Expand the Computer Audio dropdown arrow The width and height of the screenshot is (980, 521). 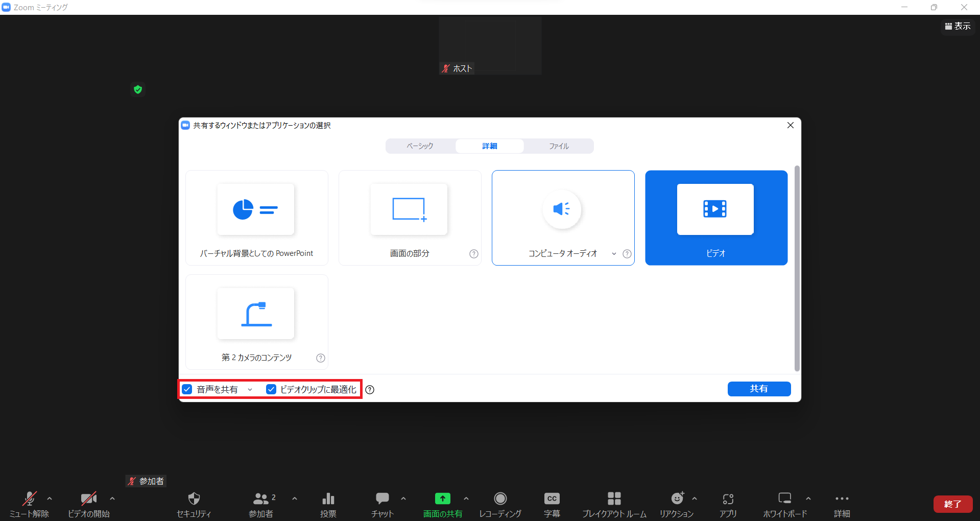(614, 254)
